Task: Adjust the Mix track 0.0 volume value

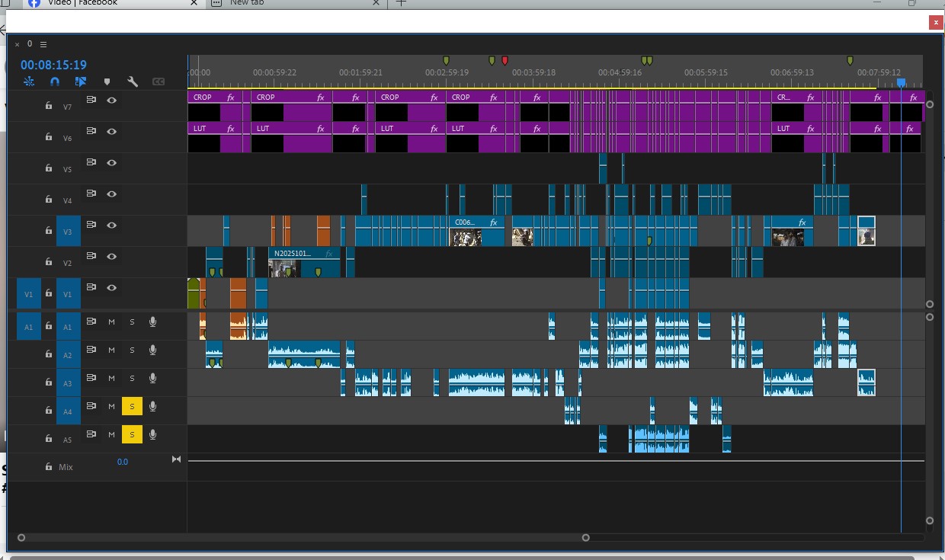Action: (122, 462)
